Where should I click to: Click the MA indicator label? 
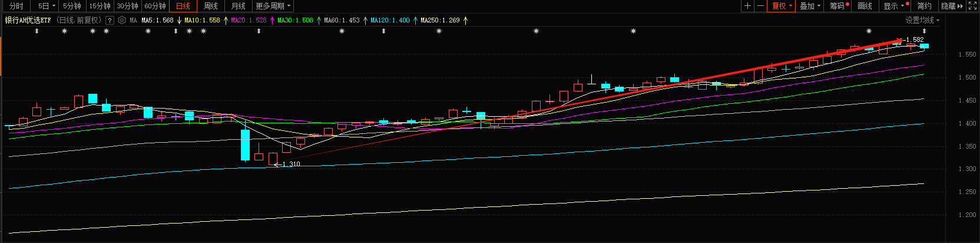pos(134,20)
